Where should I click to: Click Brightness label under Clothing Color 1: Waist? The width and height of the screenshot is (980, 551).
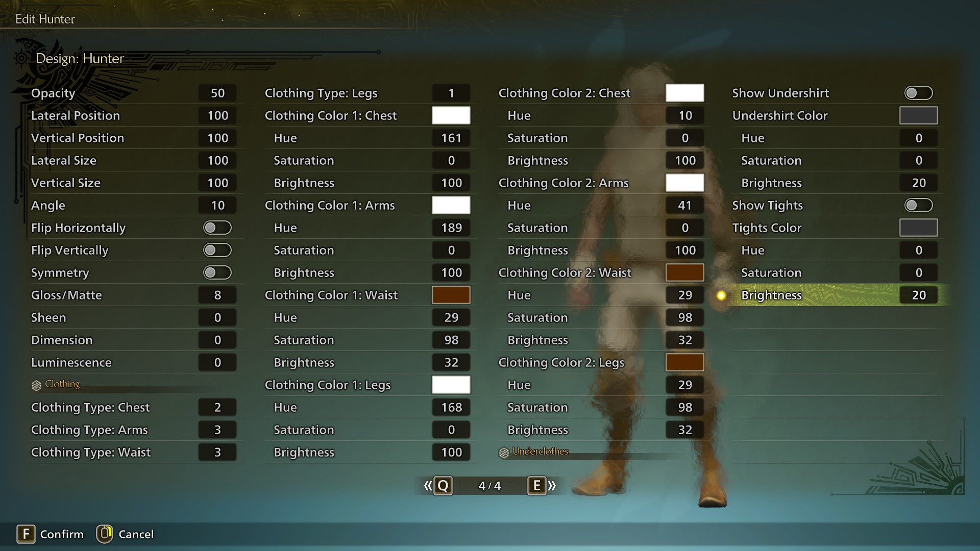(304, 362)
